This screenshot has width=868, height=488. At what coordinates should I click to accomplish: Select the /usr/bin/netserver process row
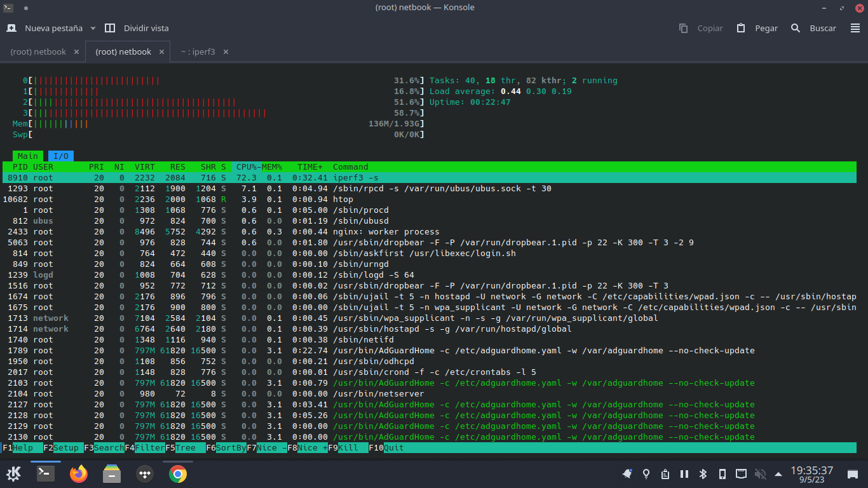(x=430, y=393)
